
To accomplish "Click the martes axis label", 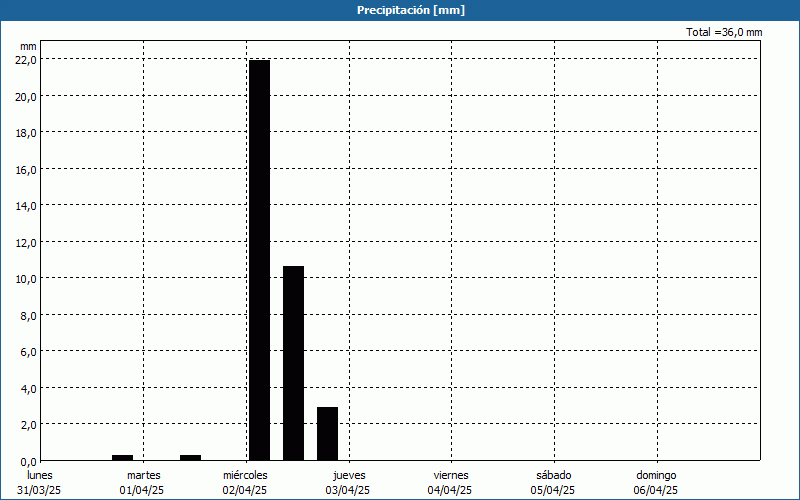I will click(x=144, y=476).
